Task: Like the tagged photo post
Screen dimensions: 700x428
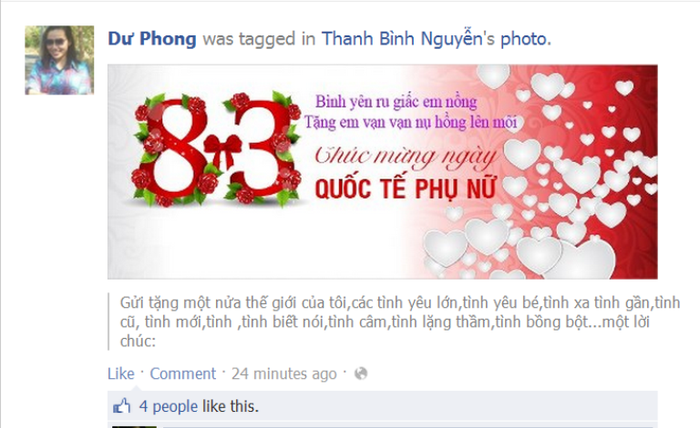Action: click(x=121, y=374)
